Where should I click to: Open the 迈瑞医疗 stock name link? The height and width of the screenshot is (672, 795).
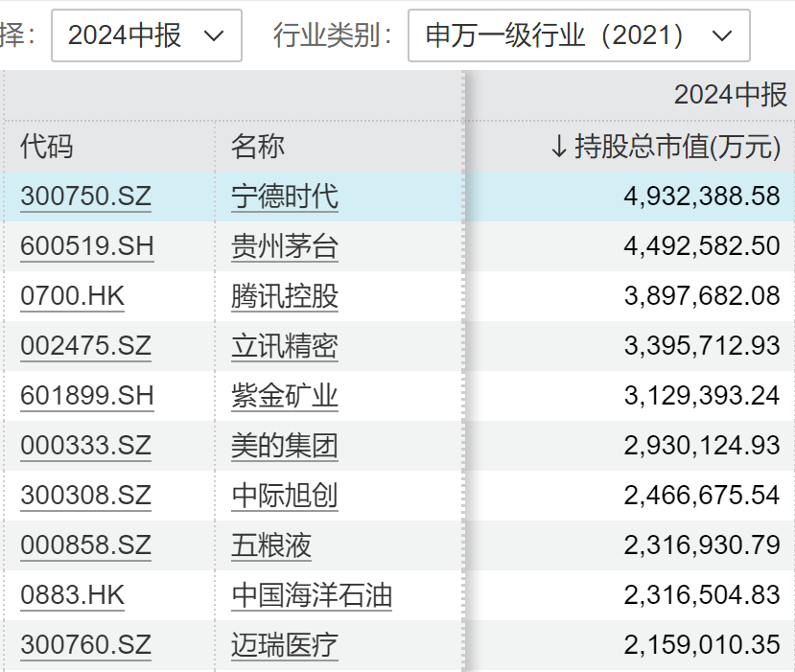pyautogui.click(x=285, y=644)
